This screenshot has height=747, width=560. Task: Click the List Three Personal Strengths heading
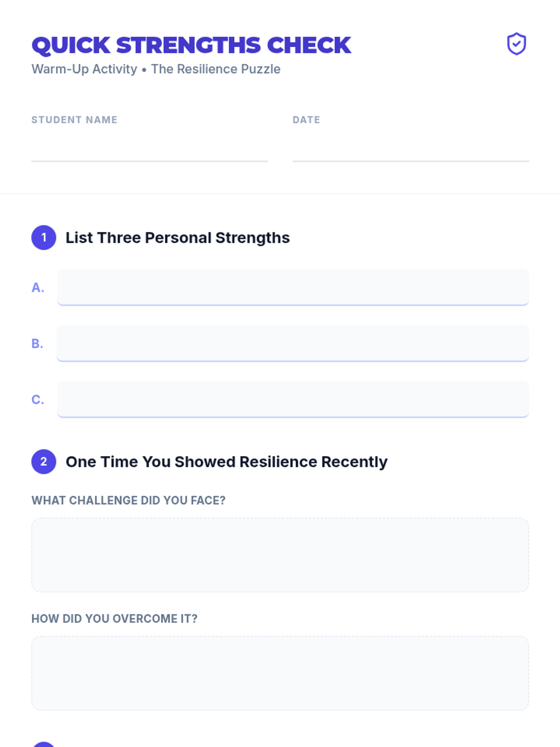[177, 238]
